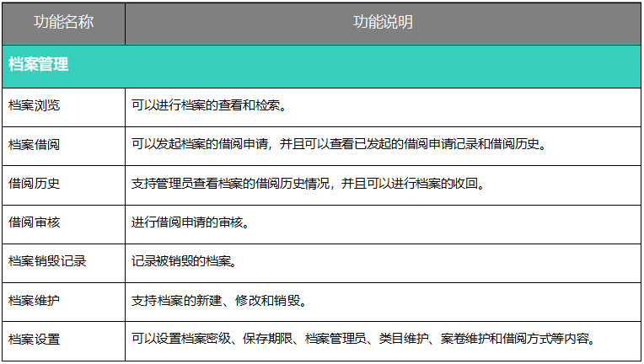The width and height of the screenshot is (644, 364).
Task: Click the 功能名称 column header
Action: 63,23
